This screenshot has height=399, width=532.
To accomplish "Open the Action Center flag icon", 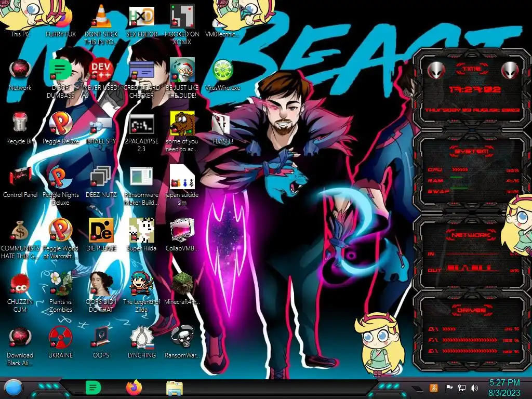I will point(449,388).
